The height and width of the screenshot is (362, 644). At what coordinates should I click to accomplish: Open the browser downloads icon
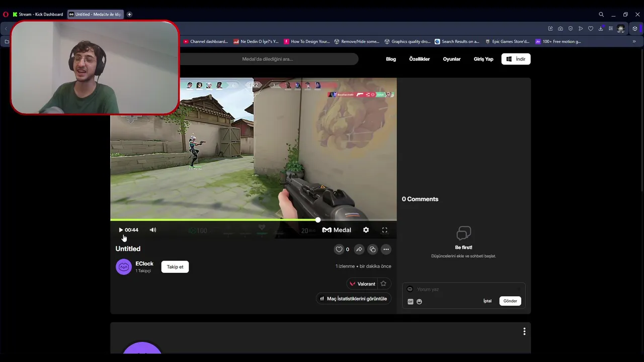pyautogui.click(x=601, y=29)
